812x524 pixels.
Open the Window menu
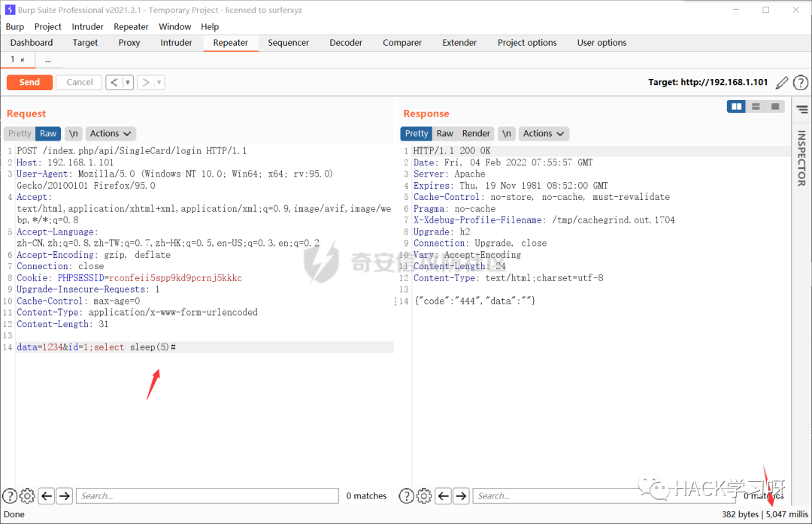click(x=175, y=26)
